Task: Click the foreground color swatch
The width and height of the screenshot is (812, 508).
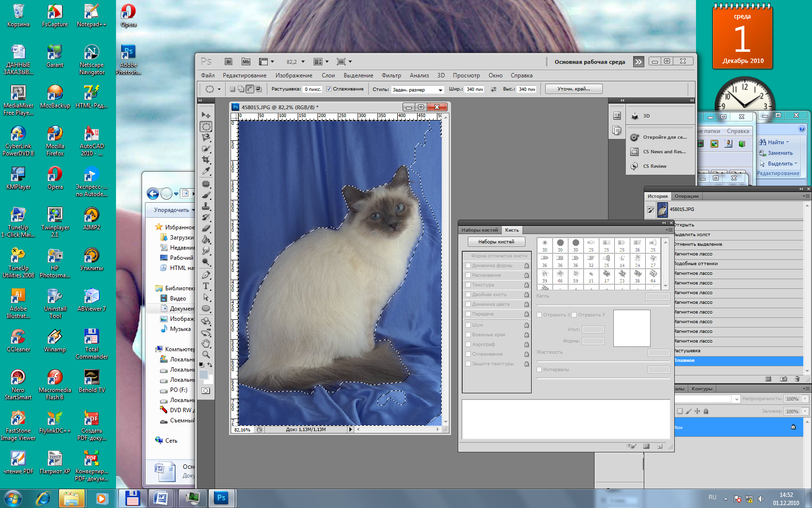Action: 203,374
